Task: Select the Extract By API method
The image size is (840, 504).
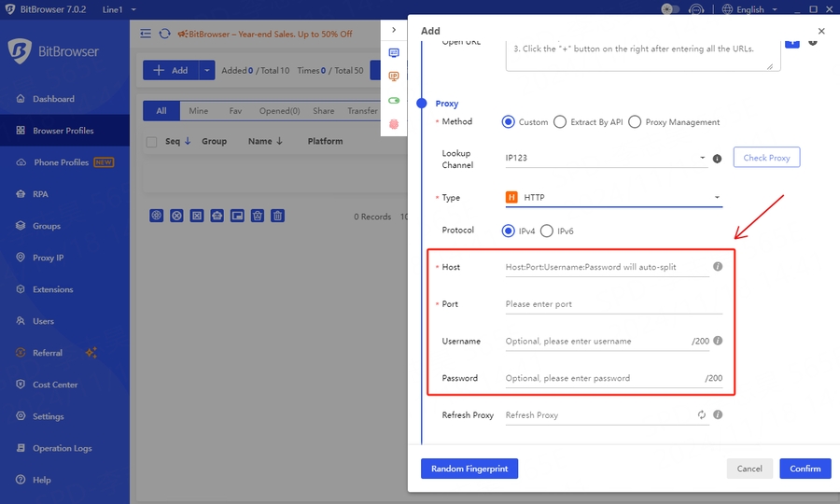Action: 560,121
